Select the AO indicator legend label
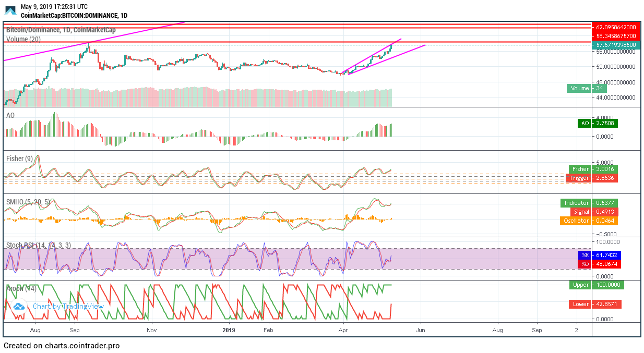Image resolution: width=644 pixels, height=353 pixels. [x=10, y=115]
